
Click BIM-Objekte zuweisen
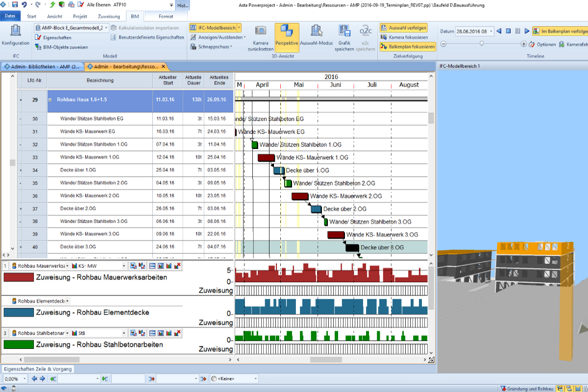click(x=62, y=47)
